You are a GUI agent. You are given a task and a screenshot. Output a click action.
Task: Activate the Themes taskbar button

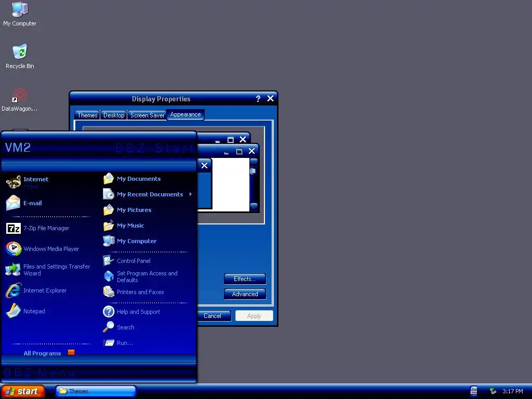pyautogui.click(x=96, y=391)
